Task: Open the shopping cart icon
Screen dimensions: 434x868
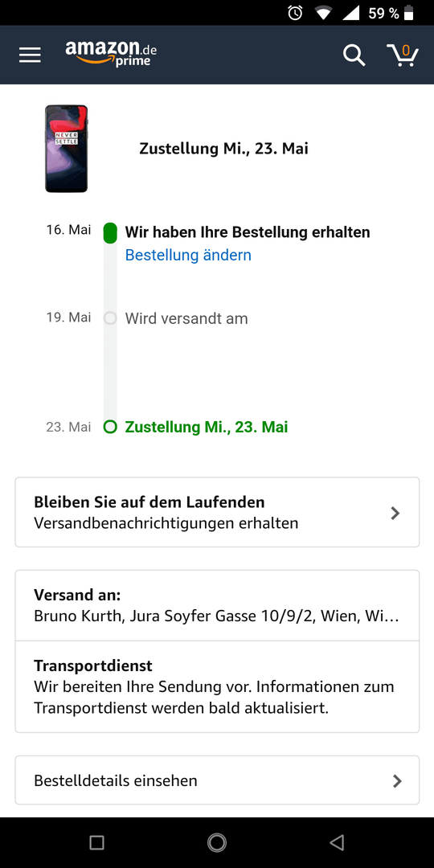Action: coord(402,55)
